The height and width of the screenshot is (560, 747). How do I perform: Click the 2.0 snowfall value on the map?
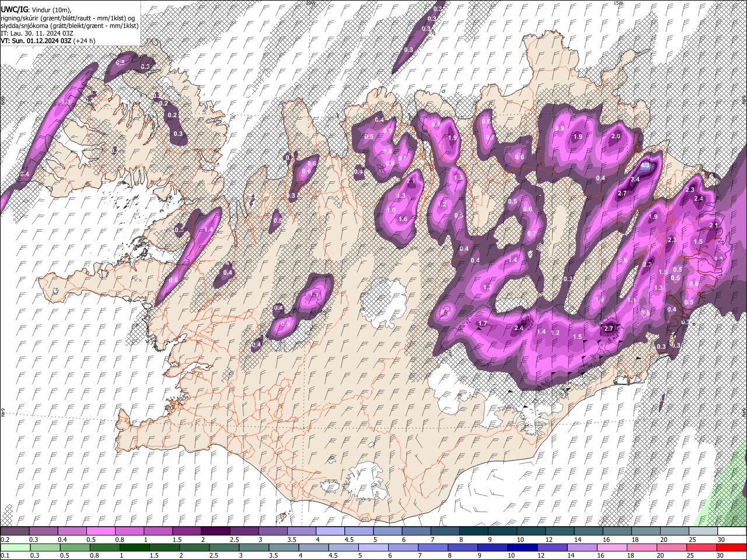616,136
